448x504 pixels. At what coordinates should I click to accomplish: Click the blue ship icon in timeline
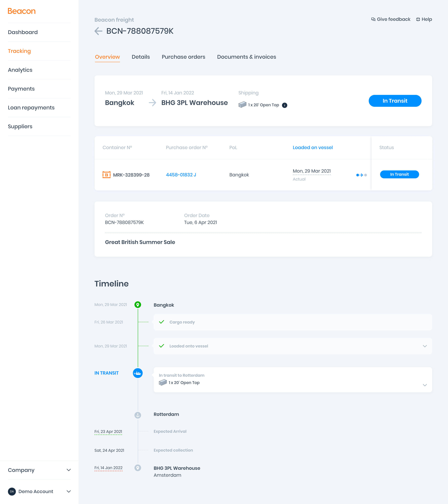(138, 373)
